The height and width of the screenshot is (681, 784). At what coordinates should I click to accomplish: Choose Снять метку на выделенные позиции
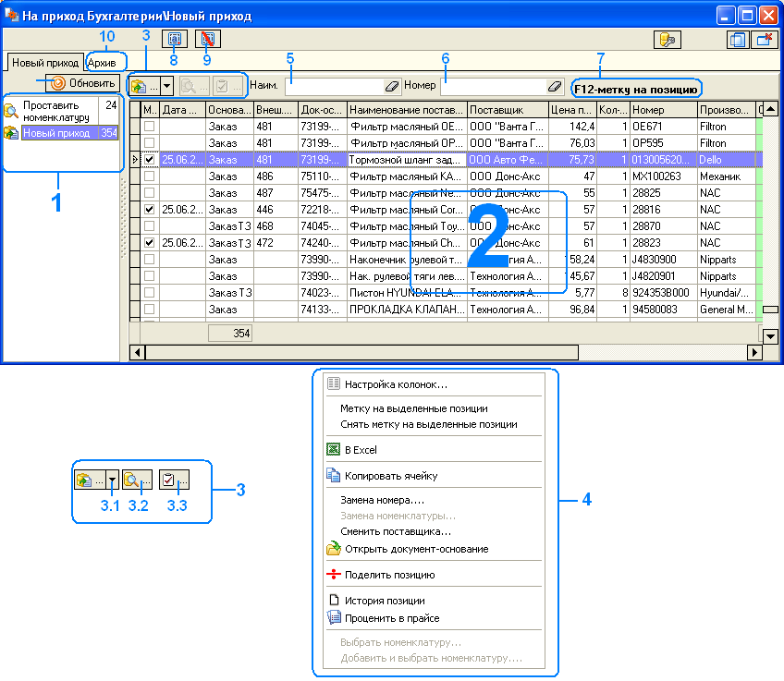(x=428, y=424)
